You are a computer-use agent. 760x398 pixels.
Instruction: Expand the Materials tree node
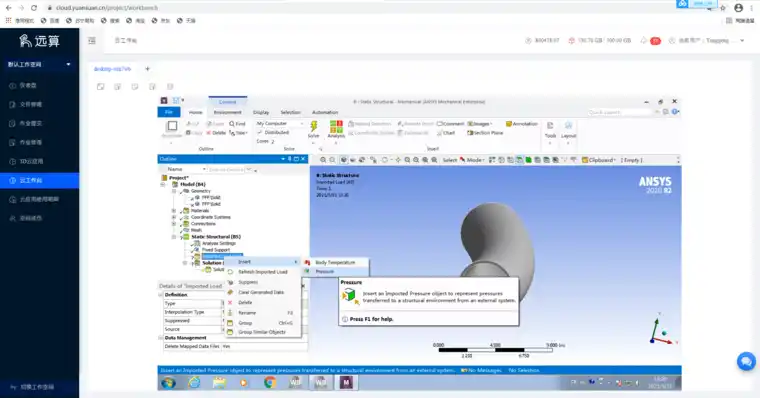coord(174,211)
